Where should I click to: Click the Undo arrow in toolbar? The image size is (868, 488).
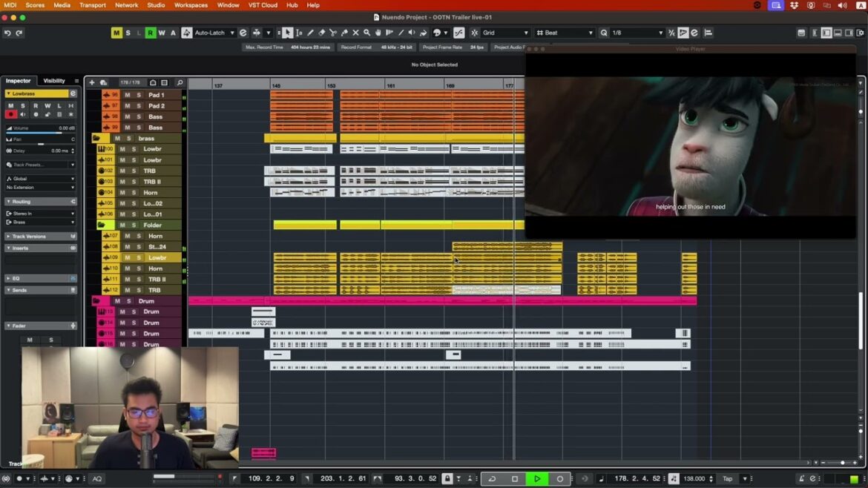click(x=7, y=33)
